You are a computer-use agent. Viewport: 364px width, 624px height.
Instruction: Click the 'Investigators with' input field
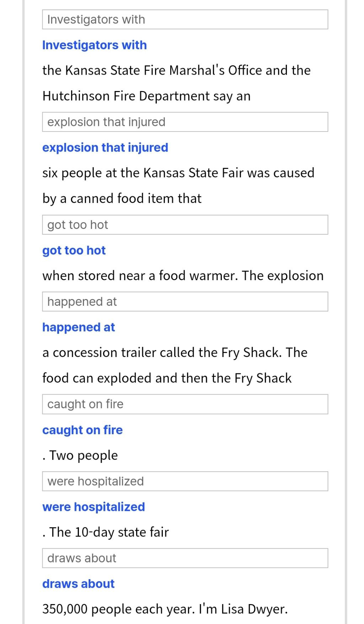click(185, 20)
